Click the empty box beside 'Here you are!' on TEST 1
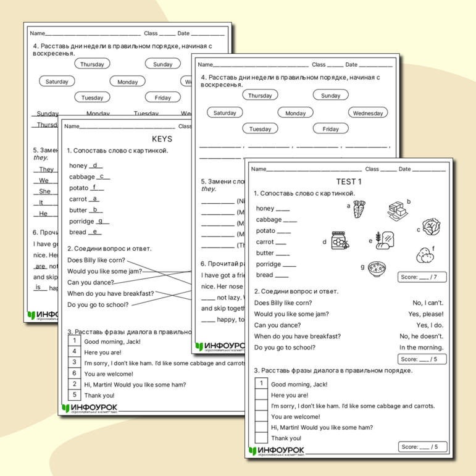476x476 pixels. coord(261,395)
